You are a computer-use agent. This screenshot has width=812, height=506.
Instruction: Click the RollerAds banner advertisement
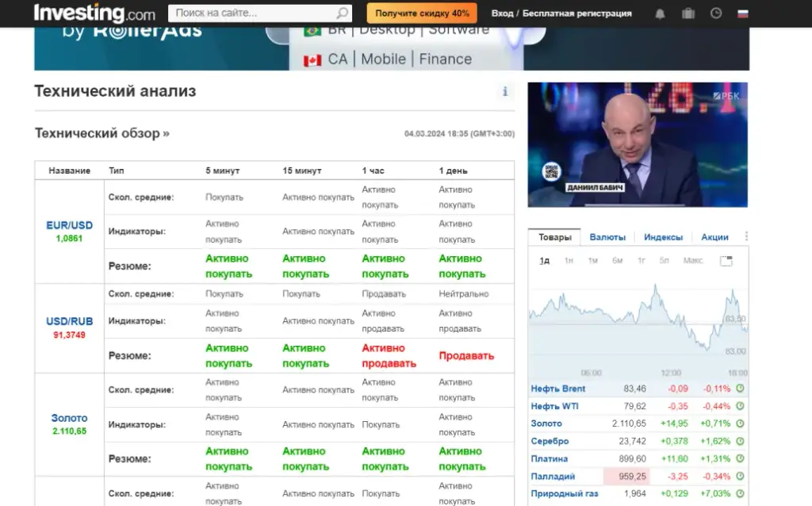[392, 48]
